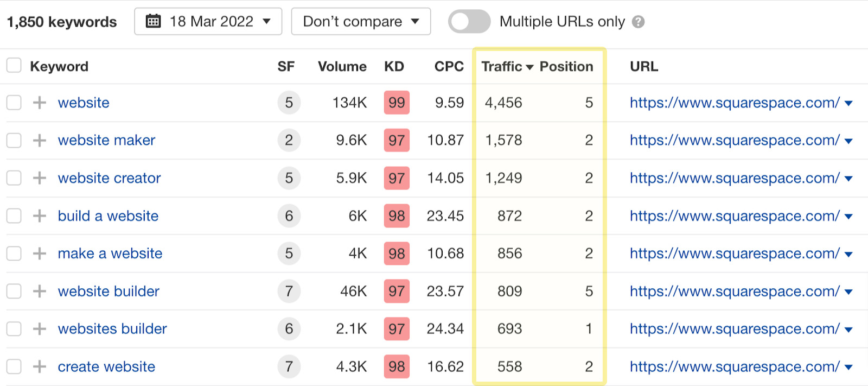868x386 pixels.
Task: Click the help icon next to Multiple URLs only
Action: point(639,22)
